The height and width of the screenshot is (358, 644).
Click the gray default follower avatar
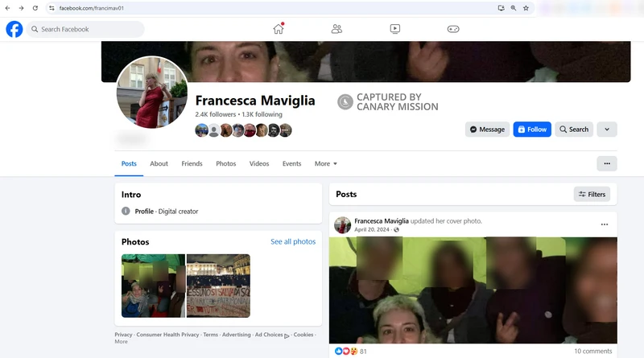(213, 130)
